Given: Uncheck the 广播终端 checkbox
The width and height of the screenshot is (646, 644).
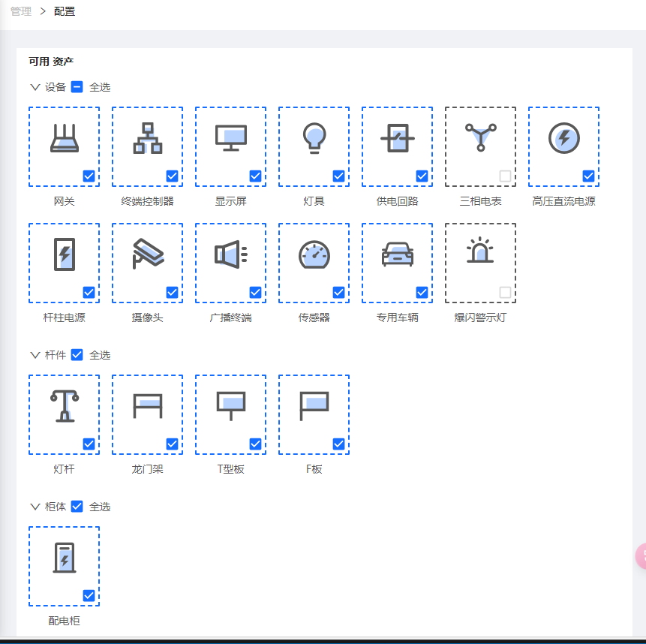Looking at the screenshot, I should (255, 292).
